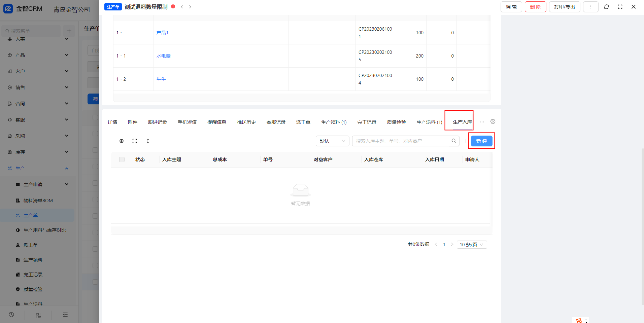The image size is (644, 323).
Task: Click the 金智CRM logo
Action: point(23,9)
